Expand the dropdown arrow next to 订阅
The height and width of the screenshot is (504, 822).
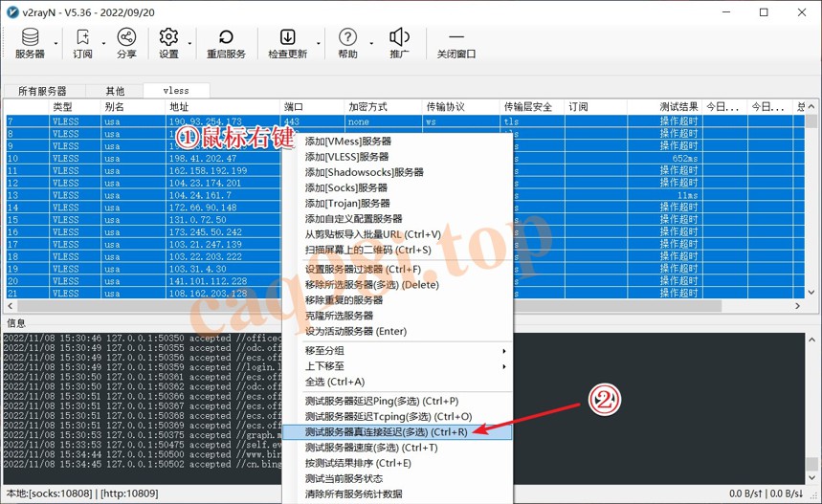103,43
